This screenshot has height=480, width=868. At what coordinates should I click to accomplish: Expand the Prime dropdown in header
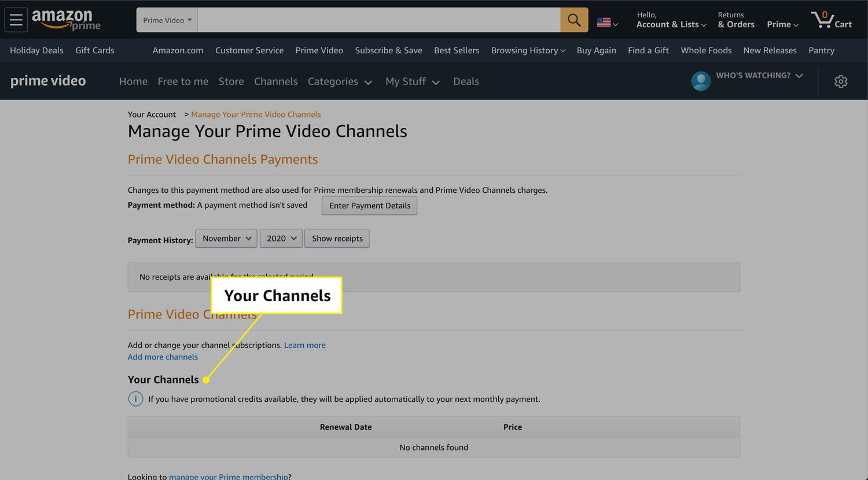tap(782, 24)
